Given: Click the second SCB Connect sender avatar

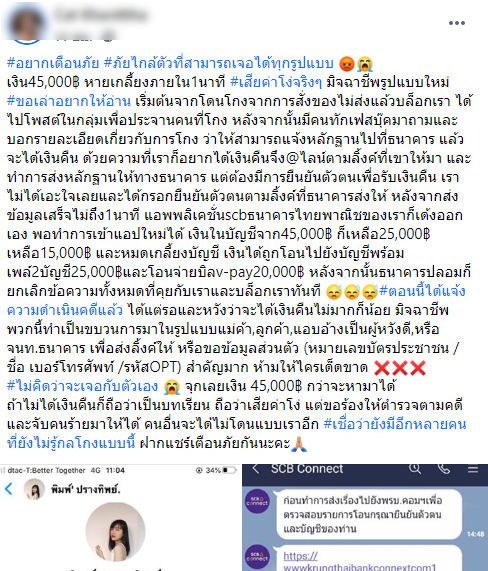Looking at the screenshot, I should tap(257, 557).
